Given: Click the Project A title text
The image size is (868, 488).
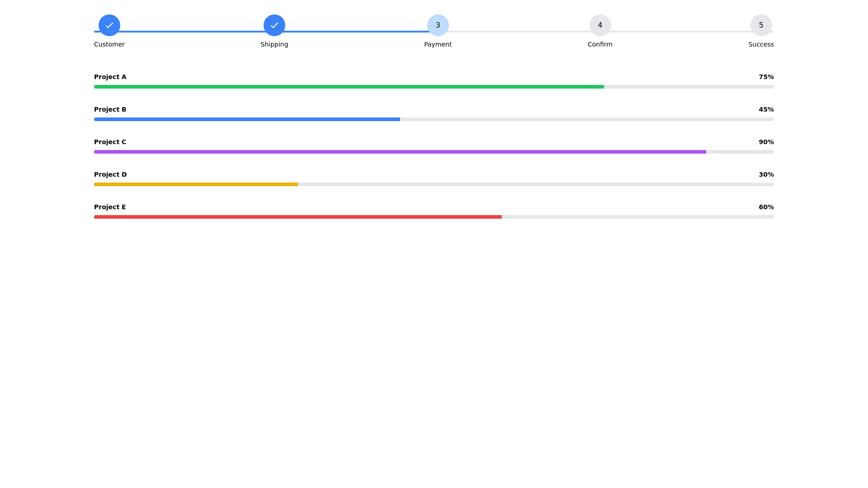Looking at the screenshot, I should coord(110,77).
